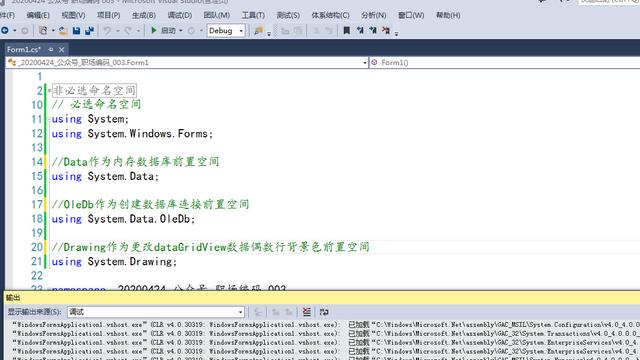Open the bookmark toolbar overflow options arrow
This screenshot has height=360, width=640.
click(396, 33)
